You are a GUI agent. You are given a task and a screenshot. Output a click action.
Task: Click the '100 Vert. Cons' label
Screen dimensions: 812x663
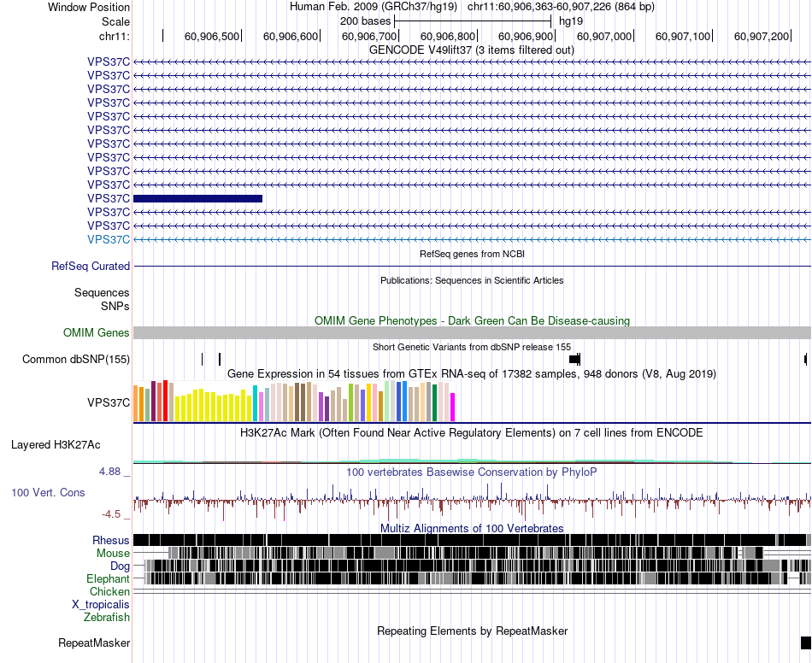(x=48, y=493)
